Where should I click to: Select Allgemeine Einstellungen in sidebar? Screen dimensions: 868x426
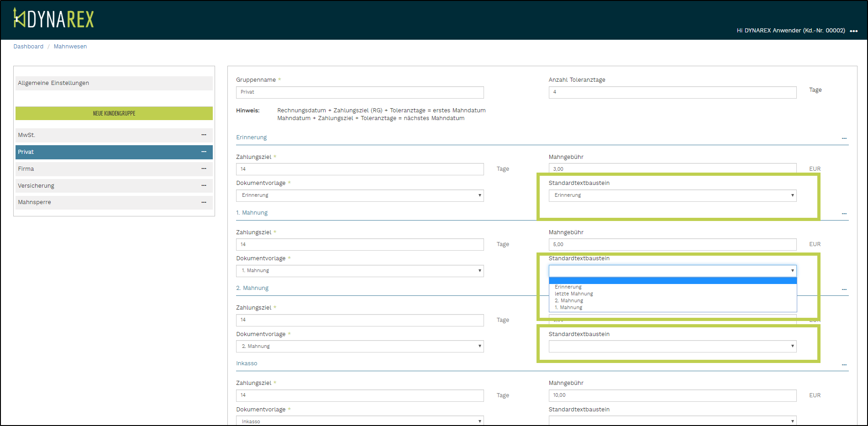(114, 83)
